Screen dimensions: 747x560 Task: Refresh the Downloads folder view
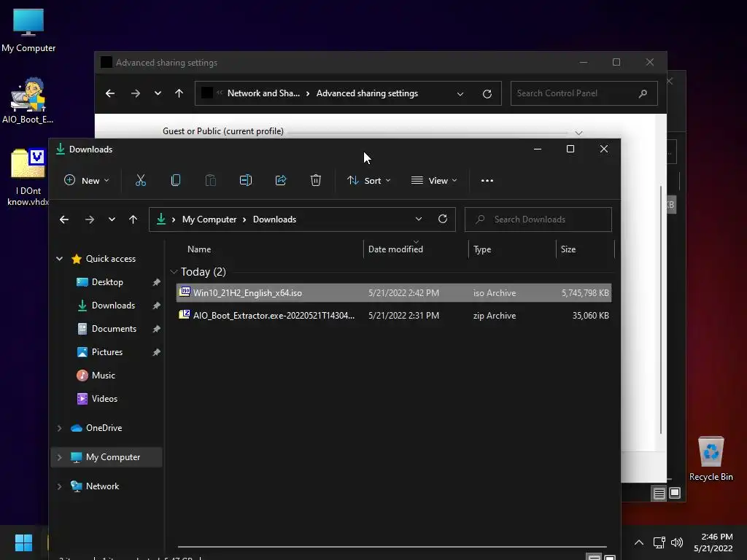click(443, 219)
